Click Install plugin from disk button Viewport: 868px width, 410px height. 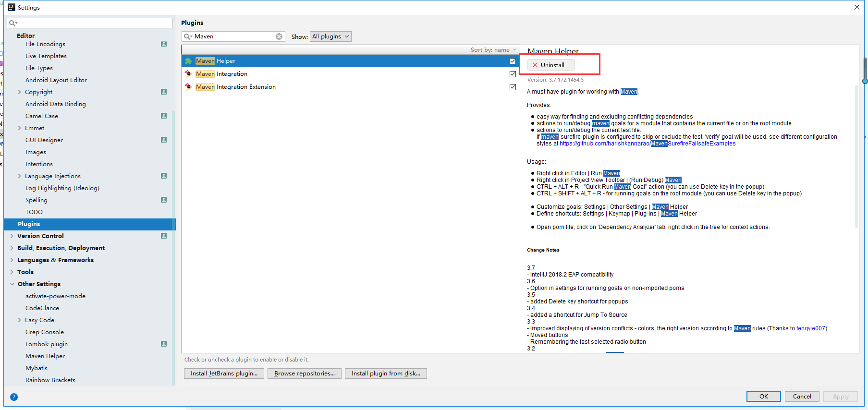(386, 374)
